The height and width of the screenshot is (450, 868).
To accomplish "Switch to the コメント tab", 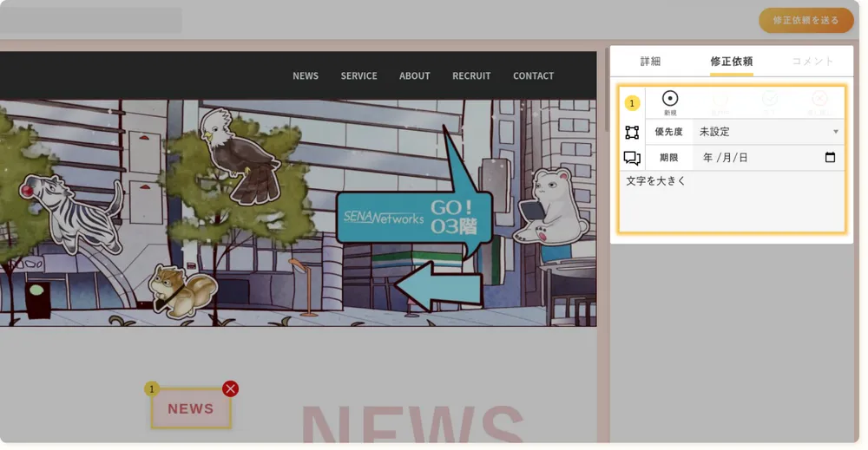I will point(812,62).
